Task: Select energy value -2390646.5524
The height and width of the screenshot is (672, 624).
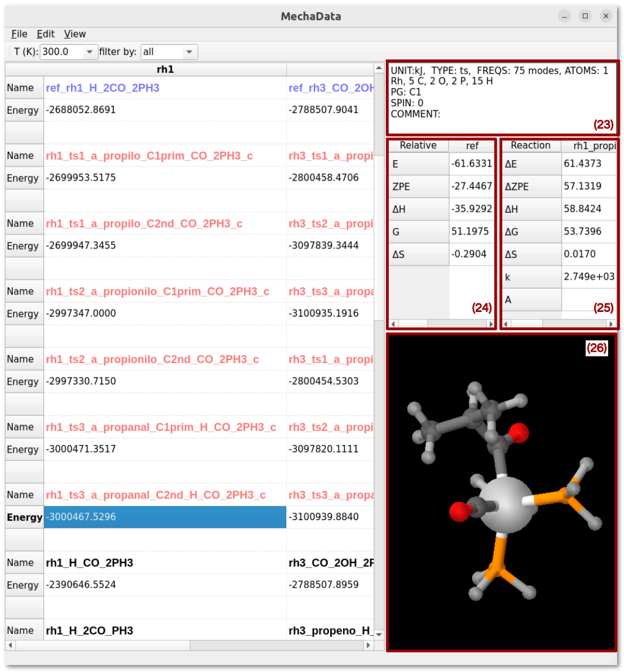Action: tap(165, 585)
